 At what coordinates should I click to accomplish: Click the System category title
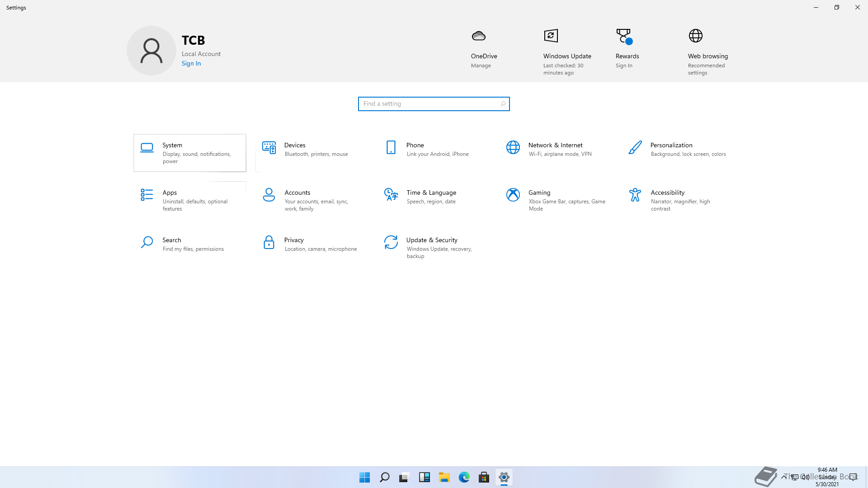click(x=172, y=145)
